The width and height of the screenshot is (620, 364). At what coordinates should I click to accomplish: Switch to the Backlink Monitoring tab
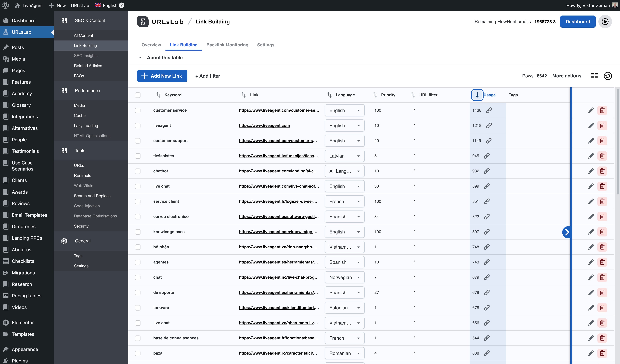227,45
